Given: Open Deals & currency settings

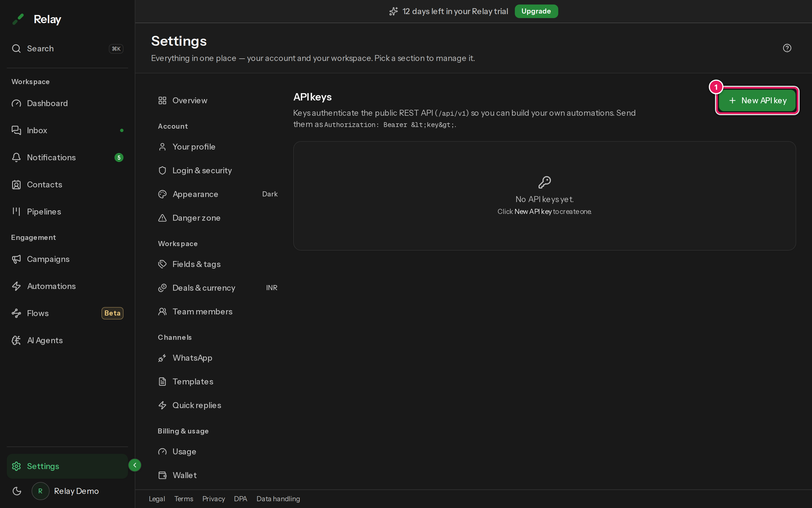Looking at the screenshot, I should (x=218, y=288).
